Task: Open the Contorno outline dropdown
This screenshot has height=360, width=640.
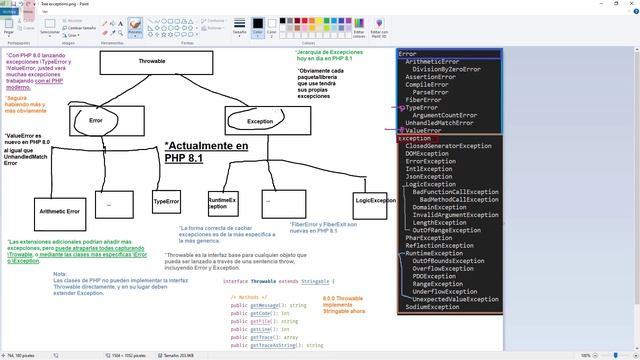Action: [x=213, y=20]
